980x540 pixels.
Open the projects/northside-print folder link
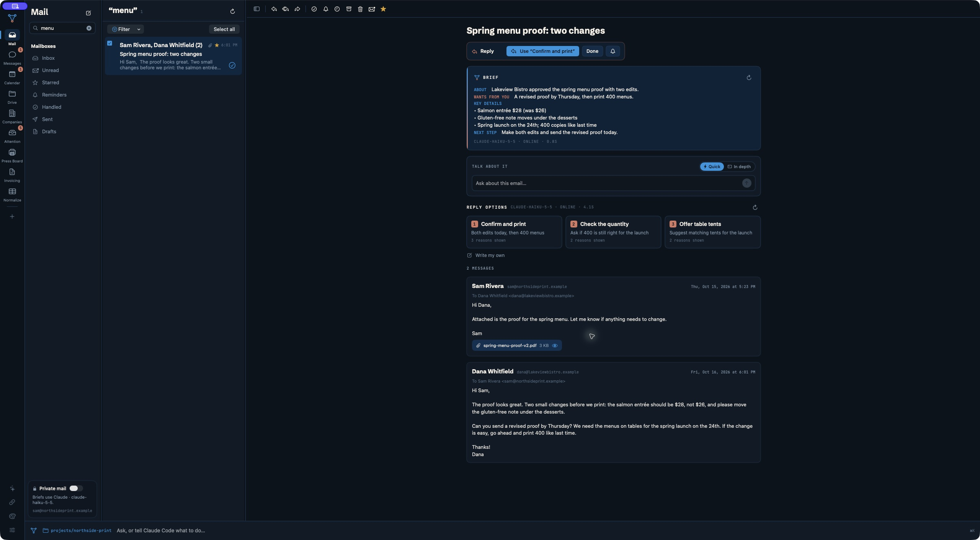[77, 530]
